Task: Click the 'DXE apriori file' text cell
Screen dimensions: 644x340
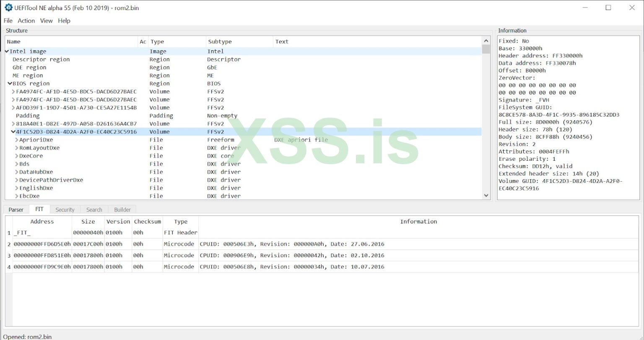Action: pos(301,140)
